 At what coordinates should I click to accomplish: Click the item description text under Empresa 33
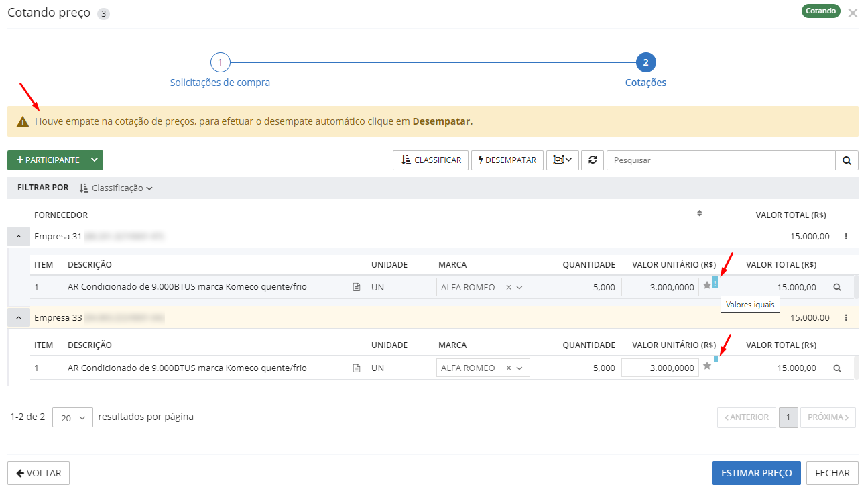tap(187, 368)
